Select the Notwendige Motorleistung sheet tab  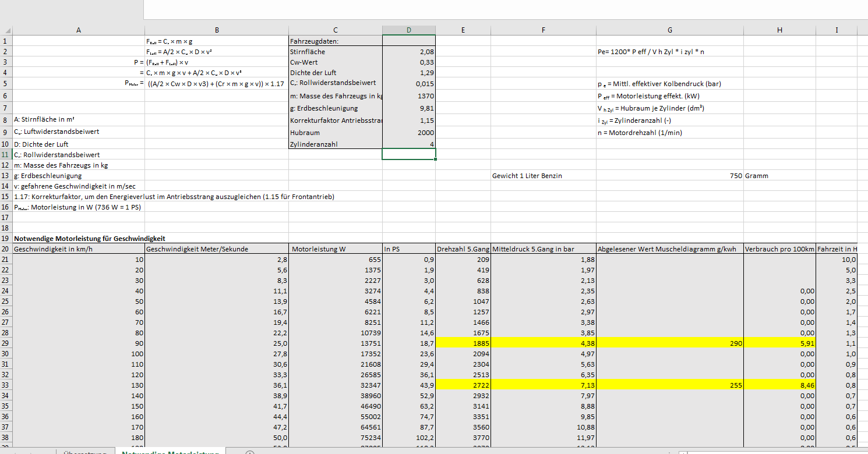coord(170,452)
